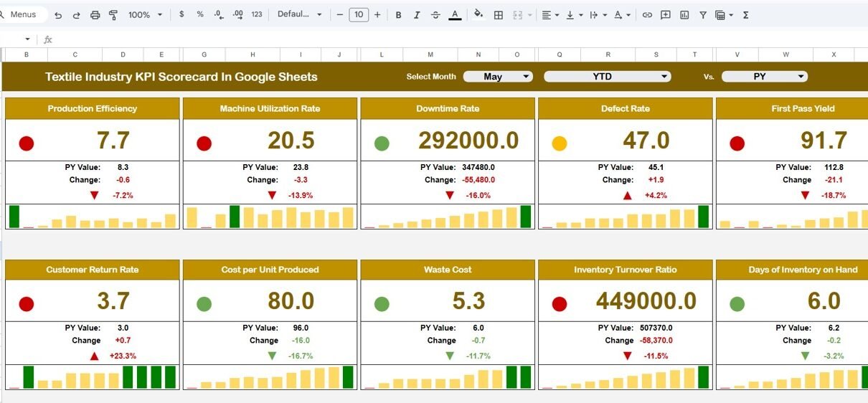868x403 pixels.
Task: Expand the PY comparison dropdown
Action: (764, 77)
